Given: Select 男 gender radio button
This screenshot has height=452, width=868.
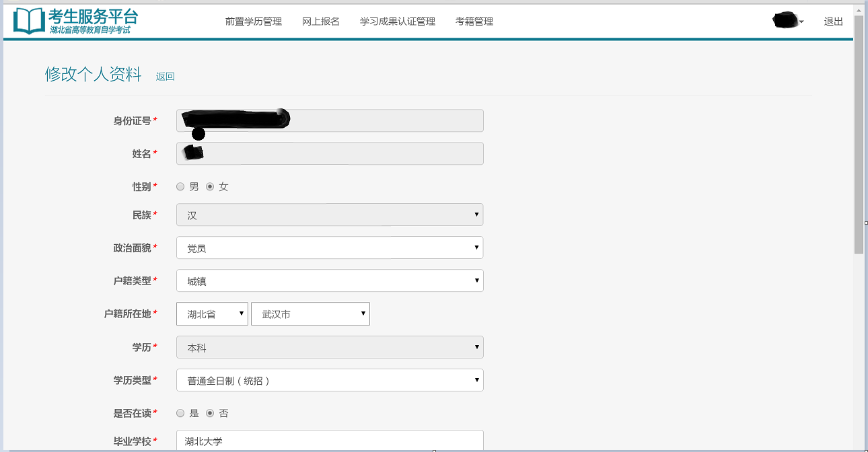Looking at the screenshot, I should click(180, 187).
